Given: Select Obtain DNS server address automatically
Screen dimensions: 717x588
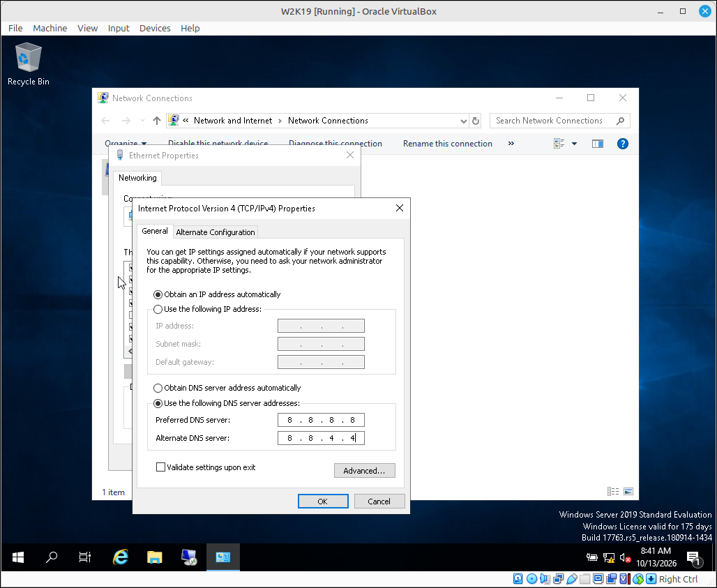Looking at the screenshot, I should (x=227, y=388).
